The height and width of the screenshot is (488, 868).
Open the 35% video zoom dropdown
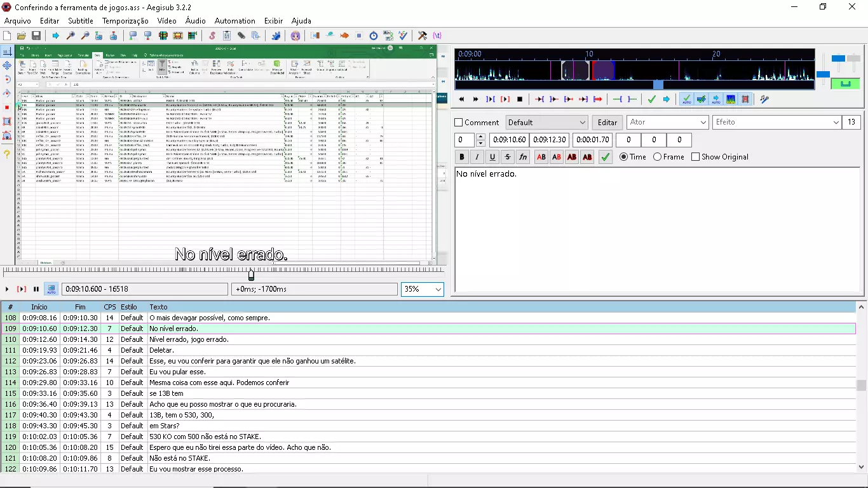pyautogui.click(x=422, y=289)
